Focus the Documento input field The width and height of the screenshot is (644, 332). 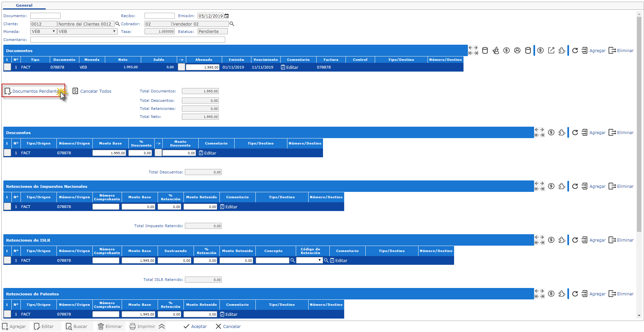click(45, 16)
